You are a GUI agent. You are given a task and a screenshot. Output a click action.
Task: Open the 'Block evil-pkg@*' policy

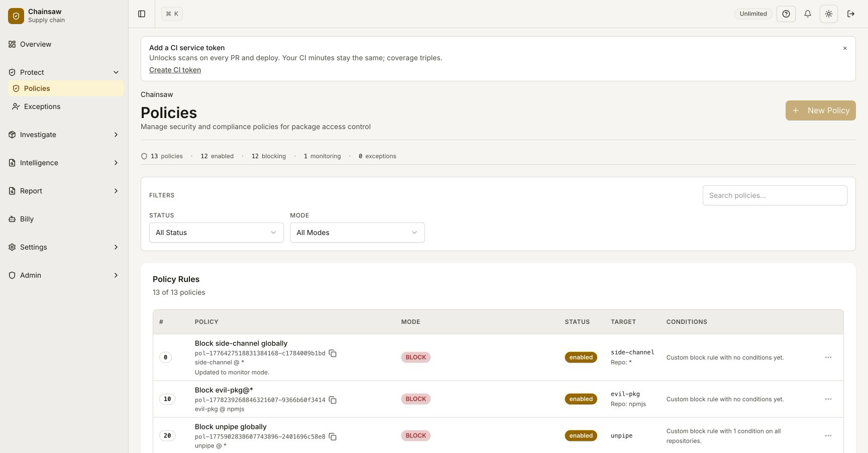coord(224,390)
